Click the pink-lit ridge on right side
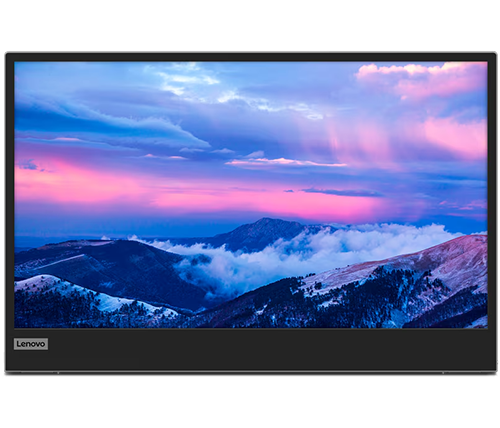Viewport: 500px width, 428px height. (x=417, y=263)
